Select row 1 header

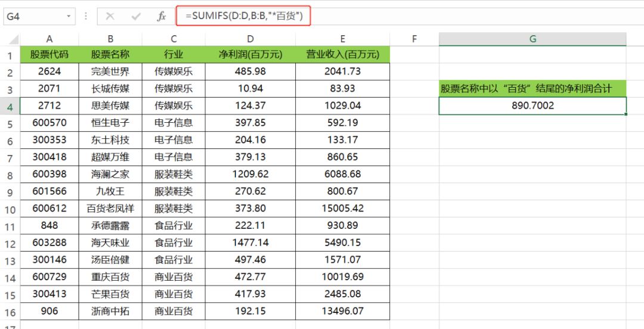click(x=10, y=55)
